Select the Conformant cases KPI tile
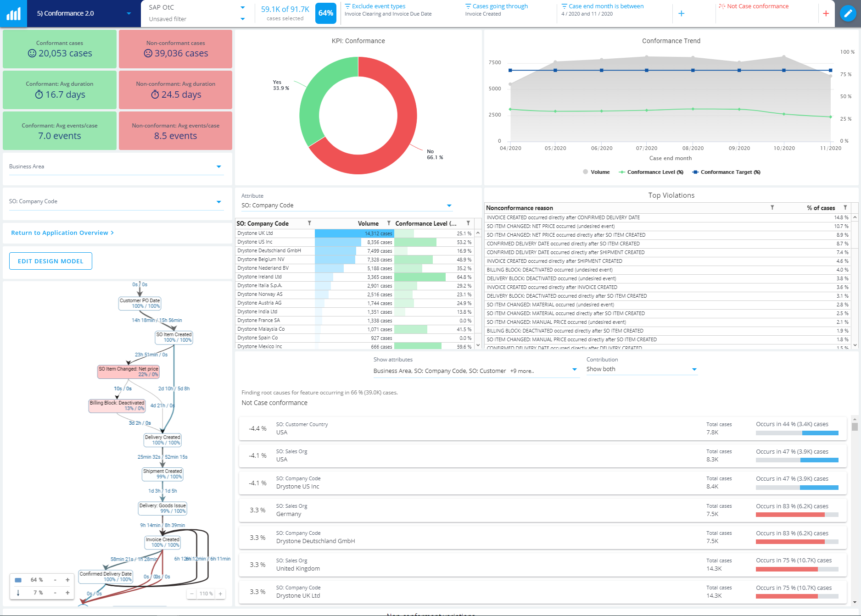The height and width of the screenshot is (616, 861). tap(60, 49)
